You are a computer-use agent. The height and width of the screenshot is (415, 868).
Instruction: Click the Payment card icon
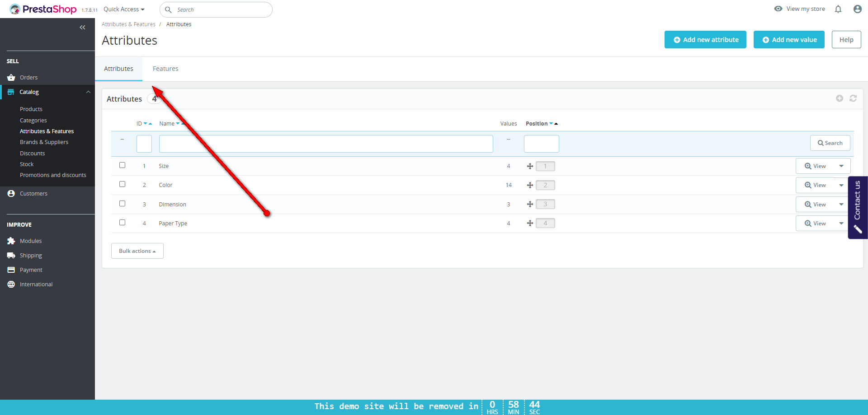(11, 270)
